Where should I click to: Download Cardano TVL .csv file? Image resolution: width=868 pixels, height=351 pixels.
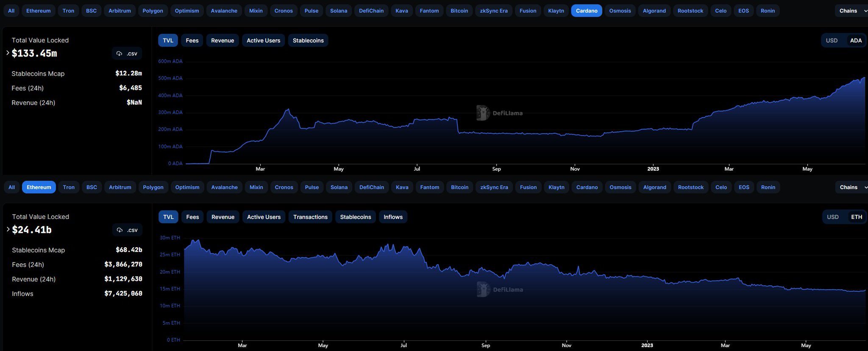(127, 53)
